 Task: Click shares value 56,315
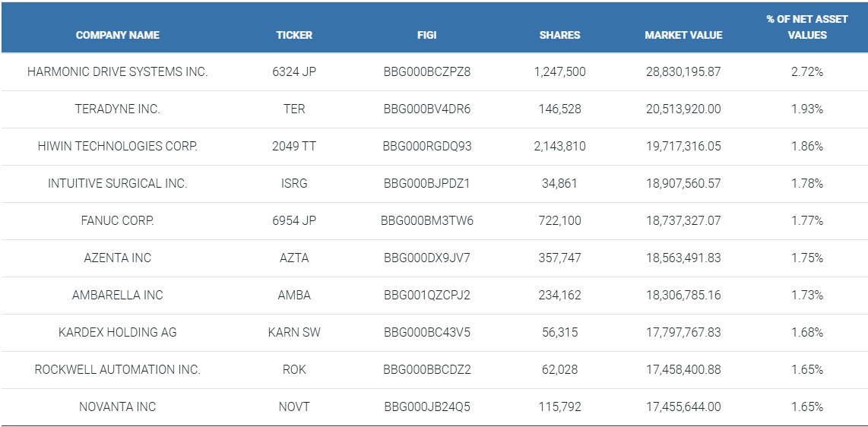[x=559, y=332]
